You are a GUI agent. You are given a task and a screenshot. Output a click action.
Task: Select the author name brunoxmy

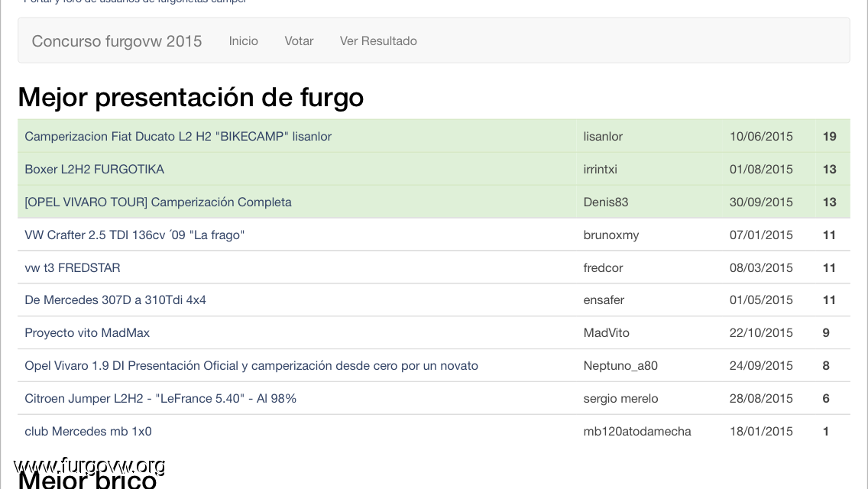(x=611, y=235)
